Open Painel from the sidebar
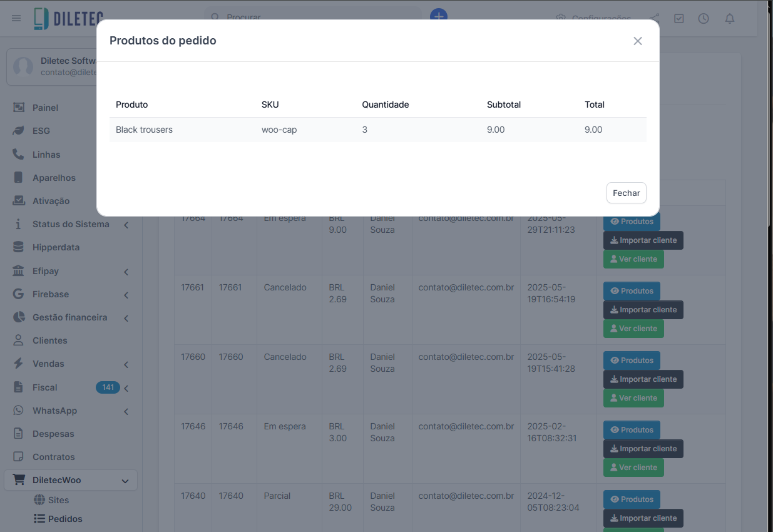The image size is (773, 532). click(45, 108)
